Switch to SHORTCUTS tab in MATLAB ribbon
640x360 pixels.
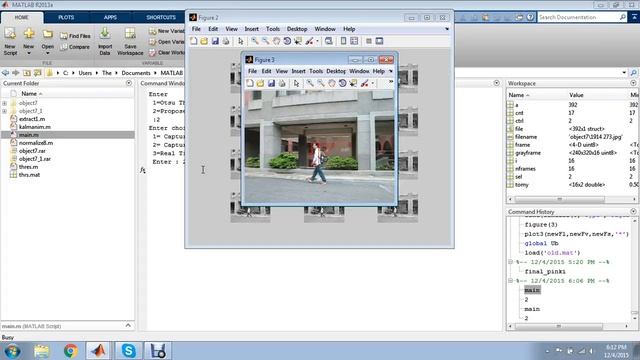[161, 18]
